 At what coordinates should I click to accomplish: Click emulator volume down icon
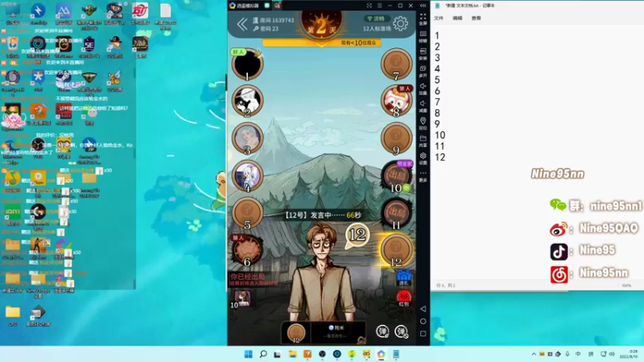tap(423, 106)
